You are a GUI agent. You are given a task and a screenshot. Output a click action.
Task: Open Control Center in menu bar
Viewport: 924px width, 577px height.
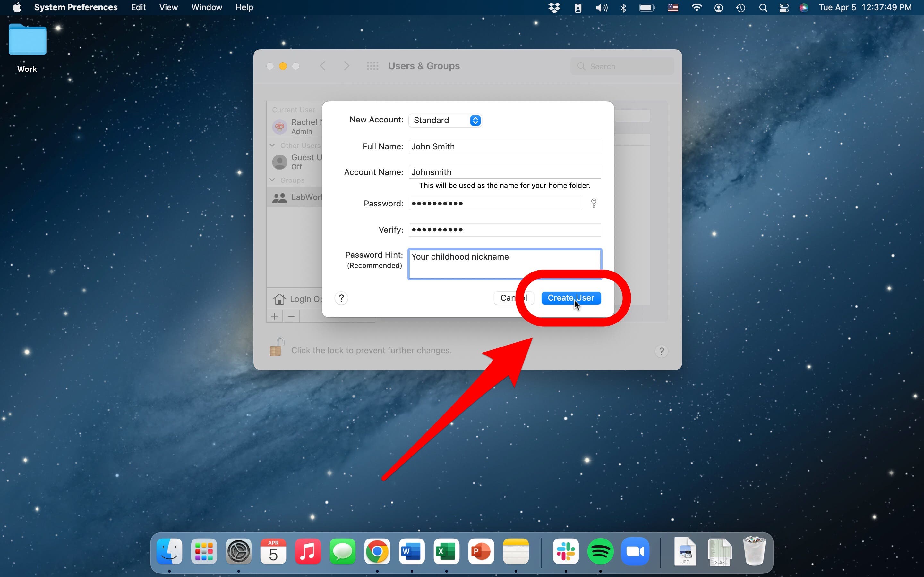point(783,8)
